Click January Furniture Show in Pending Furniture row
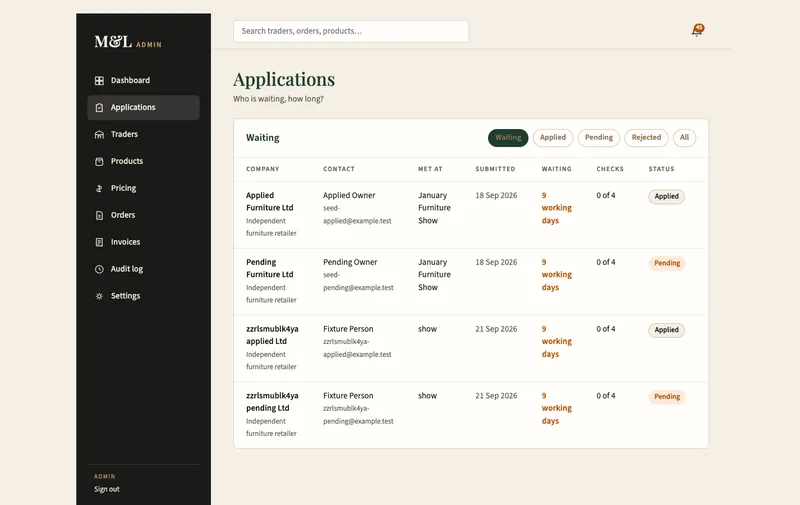The height and width of the screenshot is (505, 800). coord(434,275)
